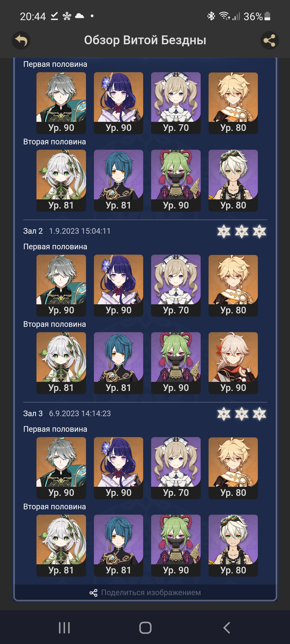Tap the back arrow icon in header

[21, 41]
